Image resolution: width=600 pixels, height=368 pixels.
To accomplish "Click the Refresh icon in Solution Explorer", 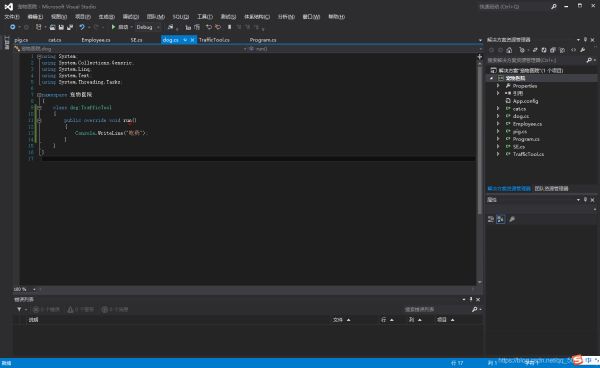I will tap(544, 50).
